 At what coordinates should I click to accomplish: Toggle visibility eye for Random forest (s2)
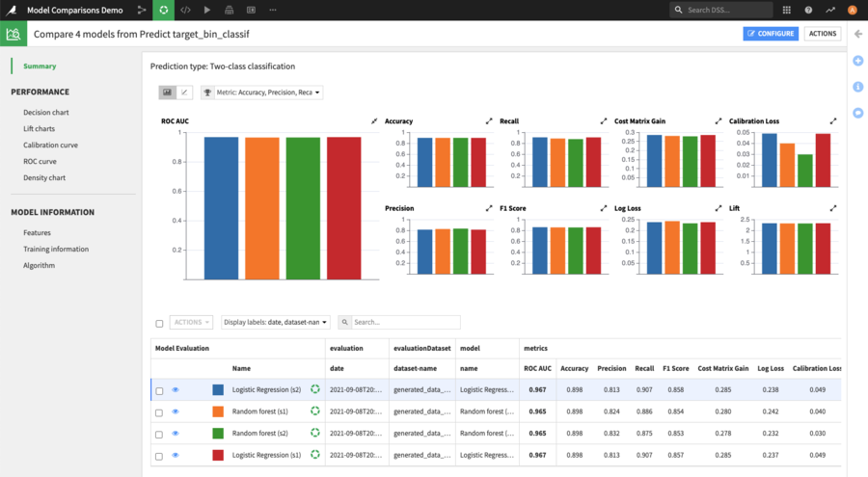176,433
